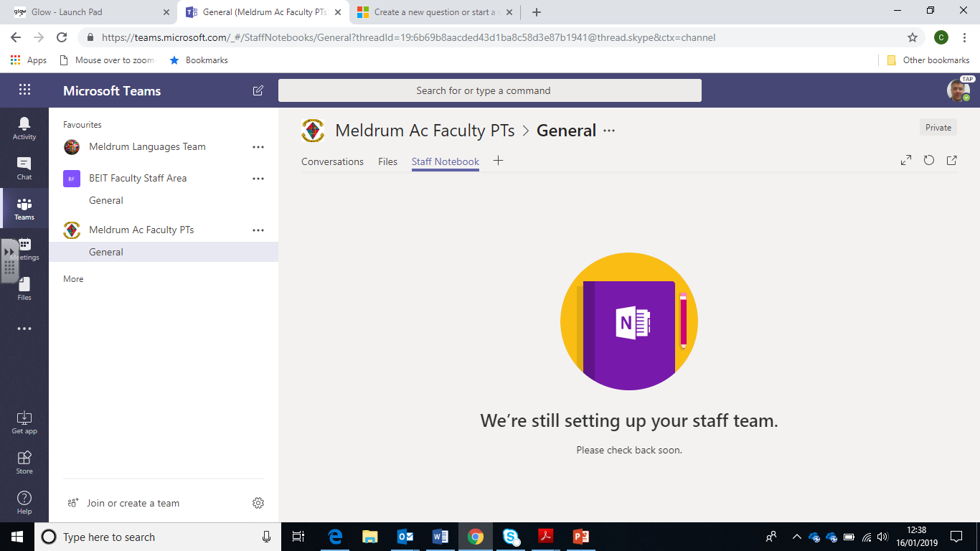Click the Private label button
Screen dimensions: 980x551
[x=938, y=127]
